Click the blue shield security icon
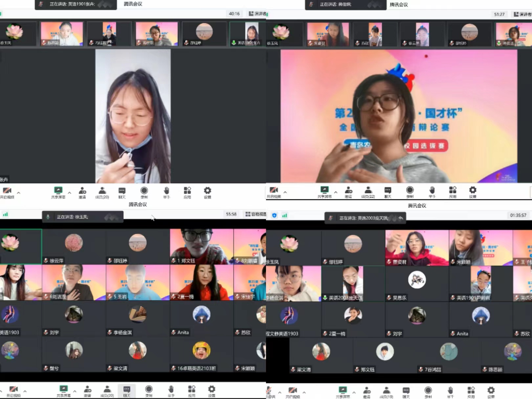 tap(274, 215)
